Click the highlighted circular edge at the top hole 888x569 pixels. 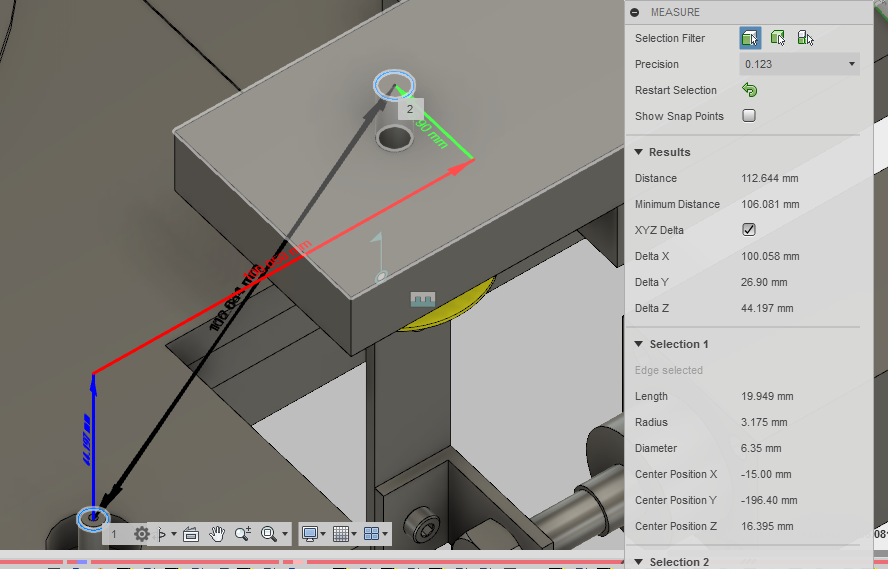pos(394,85)
